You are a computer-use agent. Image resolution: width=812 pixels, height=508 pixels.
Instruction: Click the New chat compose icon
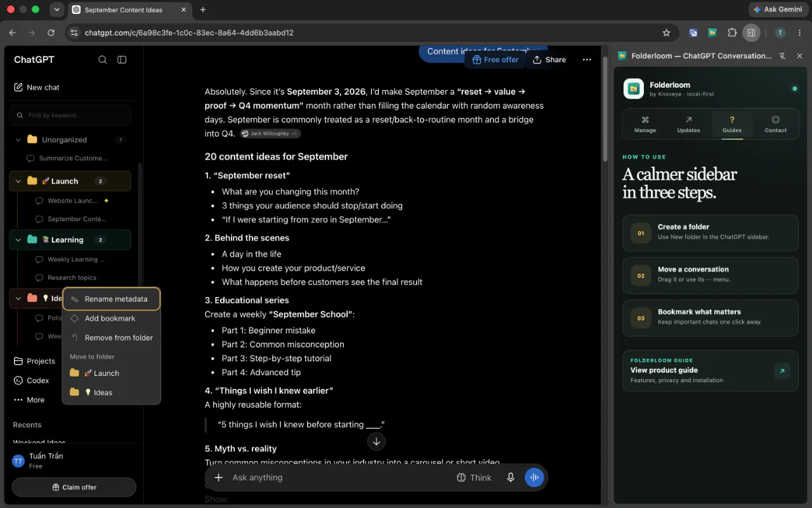[18, 88]
